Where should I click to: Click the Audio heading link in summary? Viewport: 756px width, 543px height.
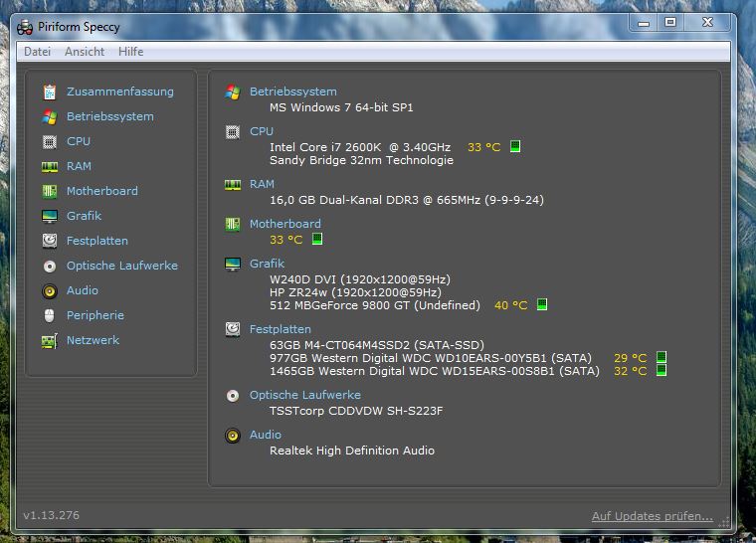coord(266,435)
